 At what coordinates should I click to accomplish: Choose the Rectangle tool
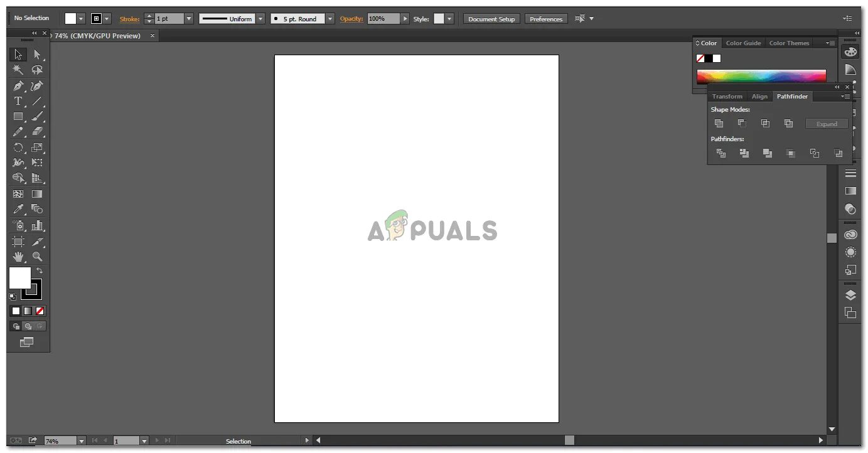18,117
